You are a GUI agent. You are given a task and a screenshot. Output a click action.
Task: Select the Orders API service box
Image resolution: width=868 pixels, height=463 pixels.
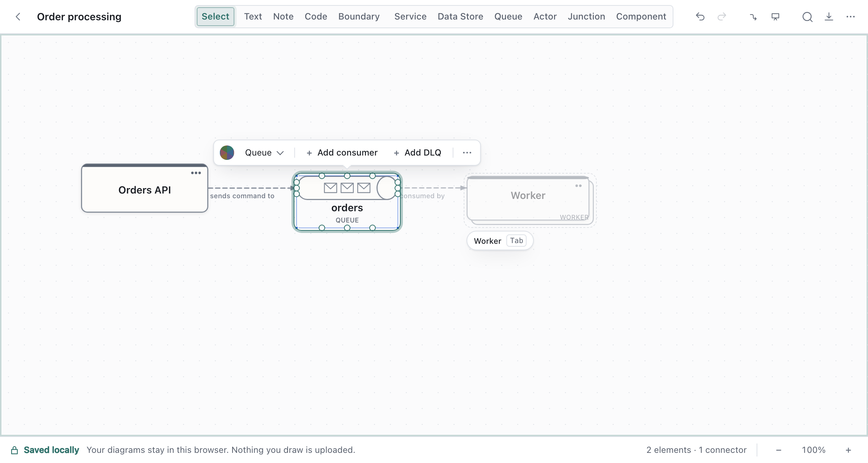[x=145, y=188]
